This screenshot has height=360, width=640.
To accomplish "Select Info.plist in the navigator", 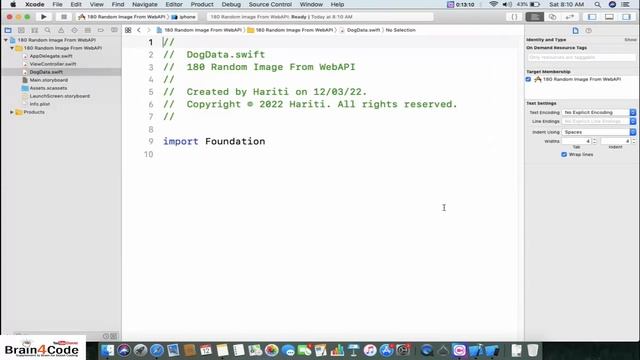I will (x=40, y=104).
